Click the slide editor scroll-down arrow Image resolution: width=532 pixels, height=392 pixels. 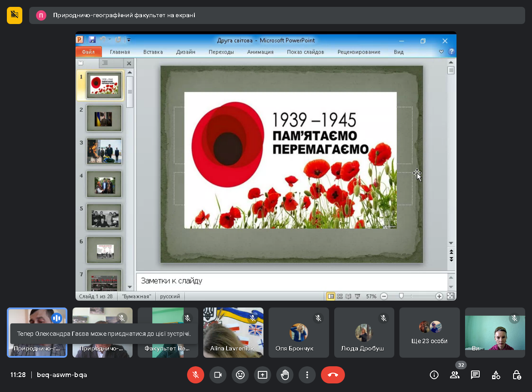point(451,243)
